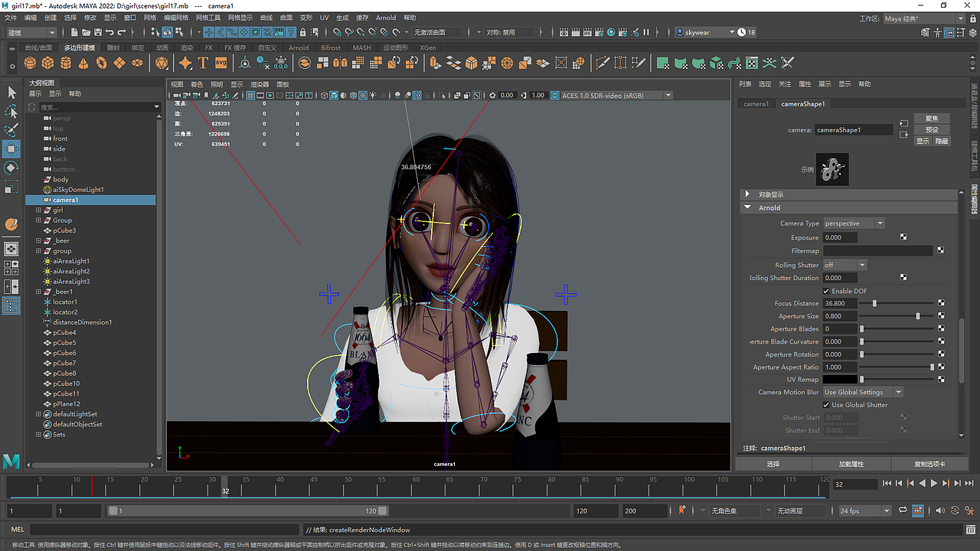Click the Aperture Size slider

click(x=917, y=316)
